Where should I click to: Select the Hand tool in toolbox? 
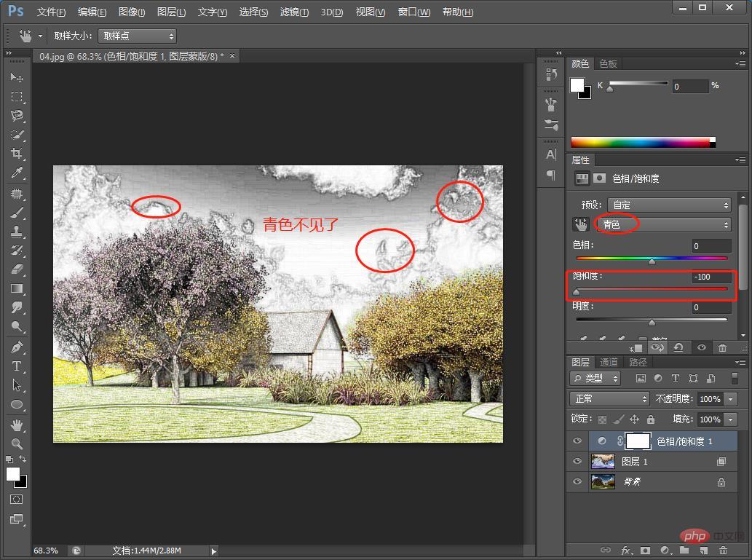pos(17,425)
